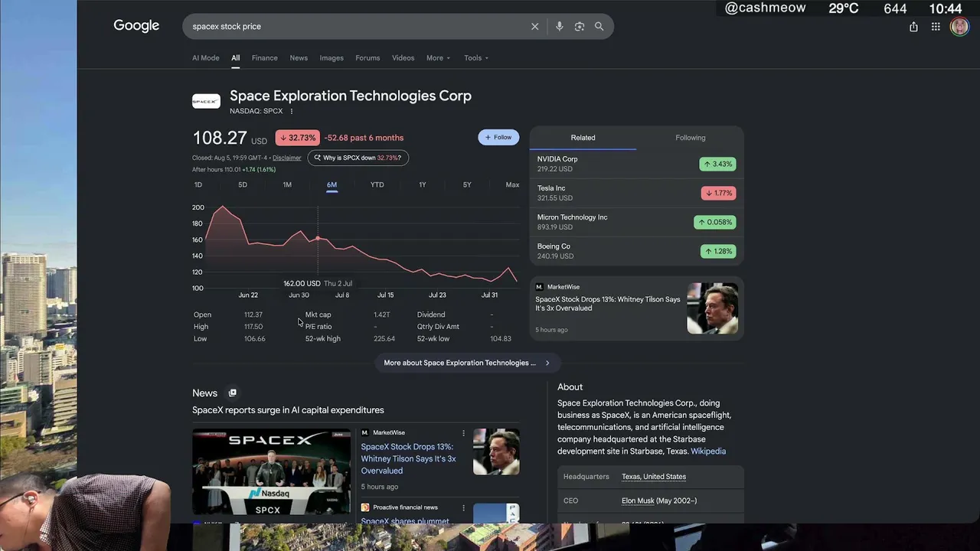Open the Disclaimer link
980x551 pixels.
pyautogui.click(x=287, y=158)
